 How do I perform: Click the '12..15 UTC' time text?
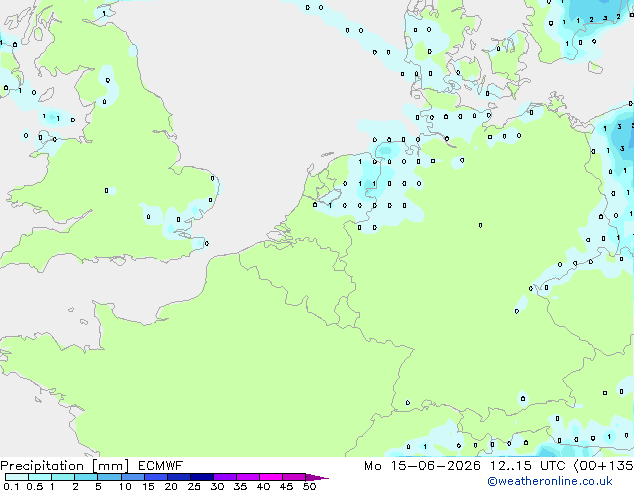(527, 466)
